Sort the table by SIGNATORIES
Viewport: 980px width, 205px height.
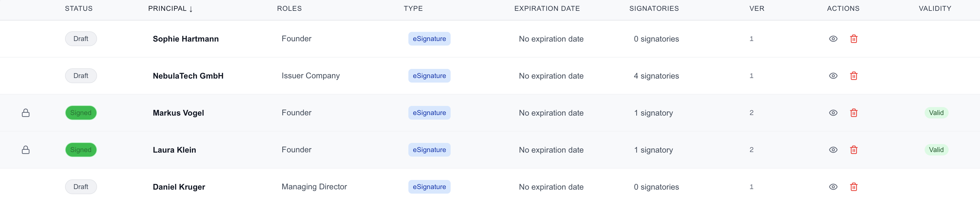654,8
